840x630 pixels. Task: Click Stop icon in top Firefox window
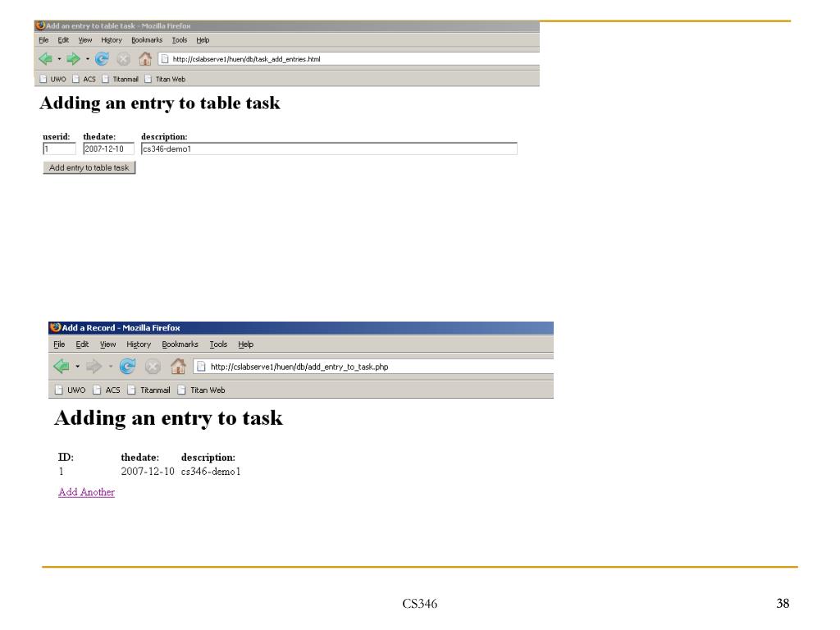(x=123, y=59)
